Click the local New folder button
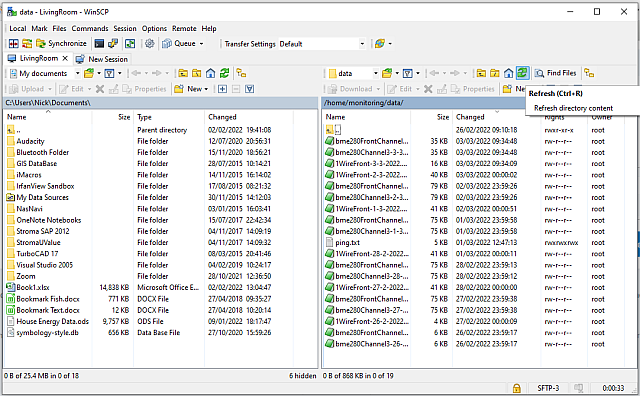640x396 pixels. (x=191, y=89)
